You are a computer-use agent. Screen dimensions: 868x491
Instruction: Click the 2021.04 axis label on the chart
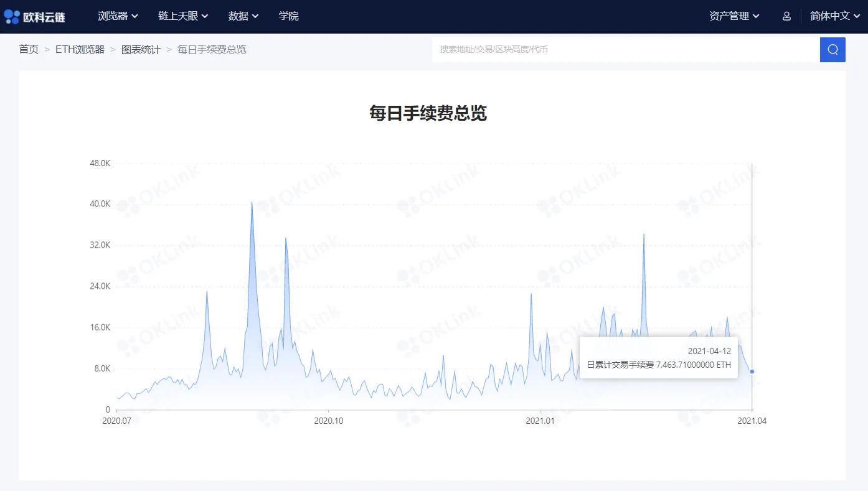point(752,421)
